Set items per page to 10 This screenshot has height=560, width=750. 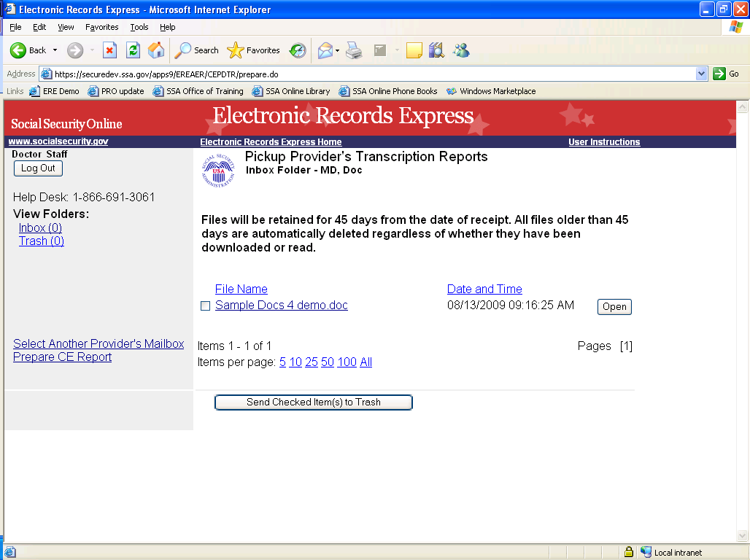tap(295, 362)
